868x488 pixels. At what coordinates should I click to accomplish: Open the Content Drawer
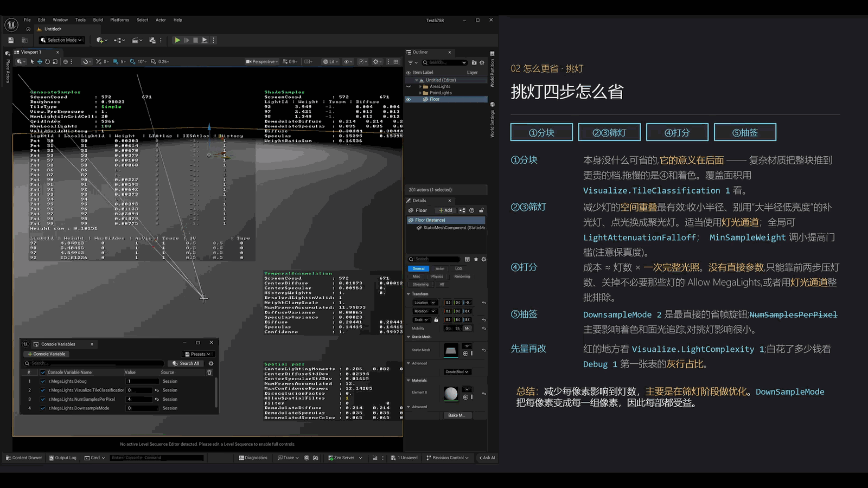pos(24,458)
